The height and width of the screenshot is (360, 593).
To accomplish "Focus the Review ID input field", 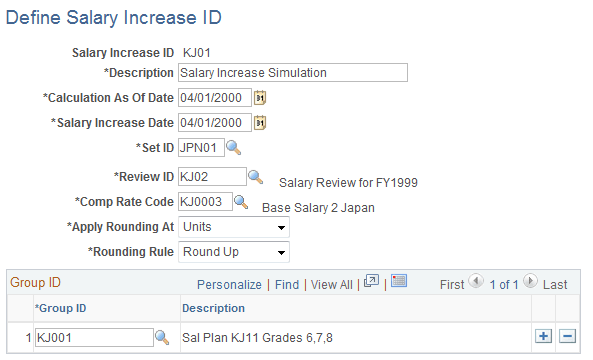I will pyautogui.click(x=212, y=177).
